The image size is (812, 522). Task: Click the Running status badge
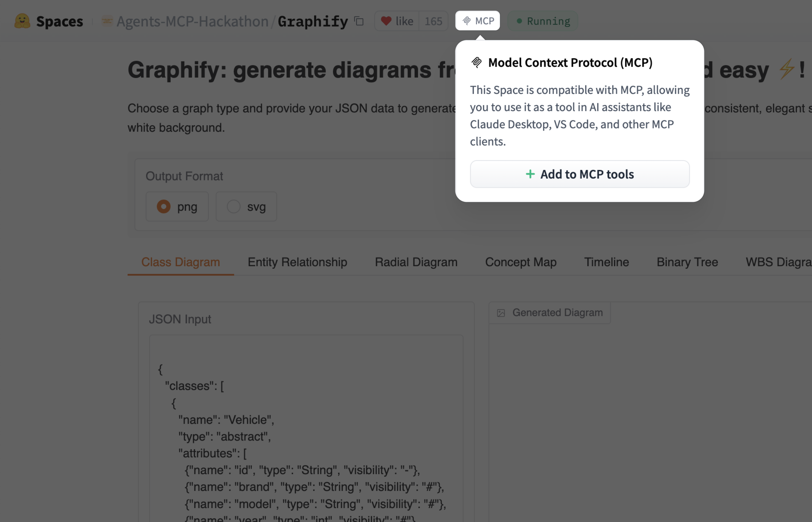tap(543, 21)
